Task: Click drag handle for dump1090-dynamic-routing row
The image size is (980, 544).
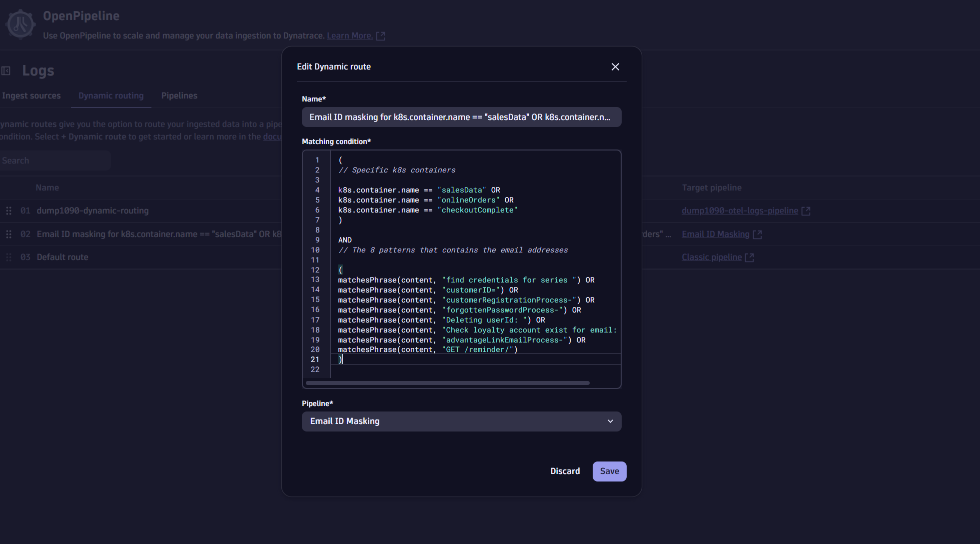Action: click(x=8, y=211)
